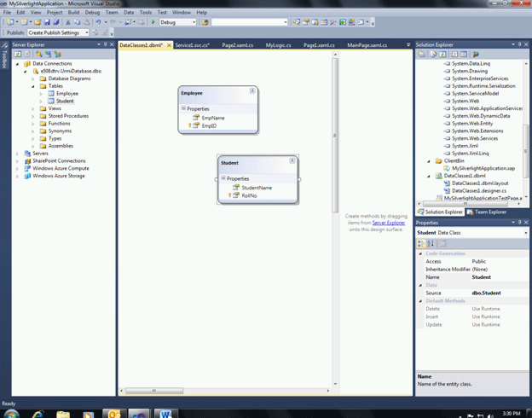The height and width of the screenshot is (418, 532).
Task: Collapse the Tables folder node
Action: click(33, 86)
